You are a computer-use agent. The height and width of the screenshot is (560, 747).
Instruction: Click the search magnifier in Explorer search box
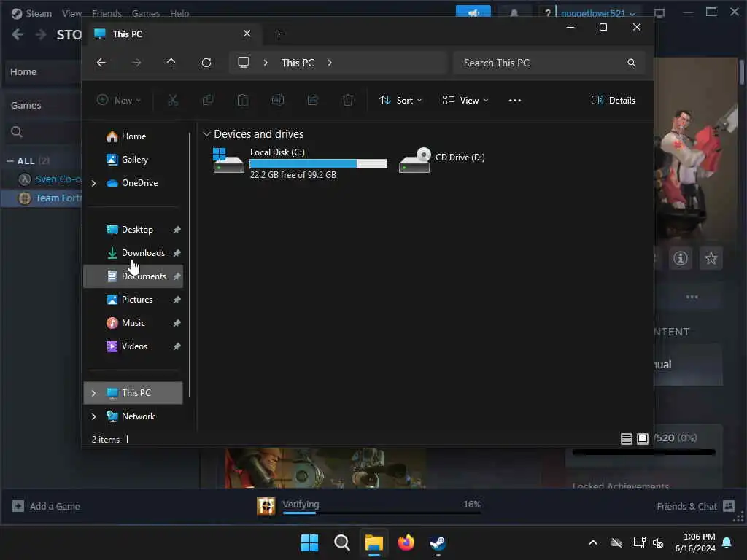pyautogui.click(x=631, y=63)
